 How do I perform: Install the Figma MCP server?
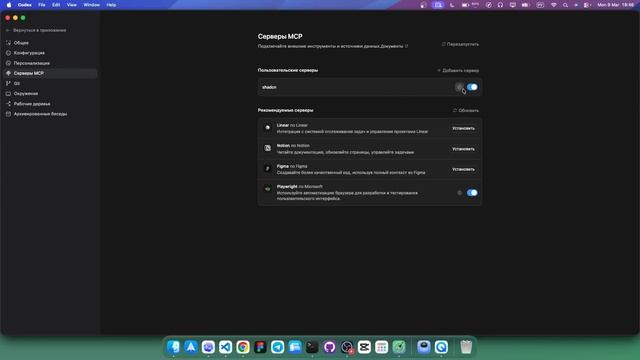[x=463, y=169]
